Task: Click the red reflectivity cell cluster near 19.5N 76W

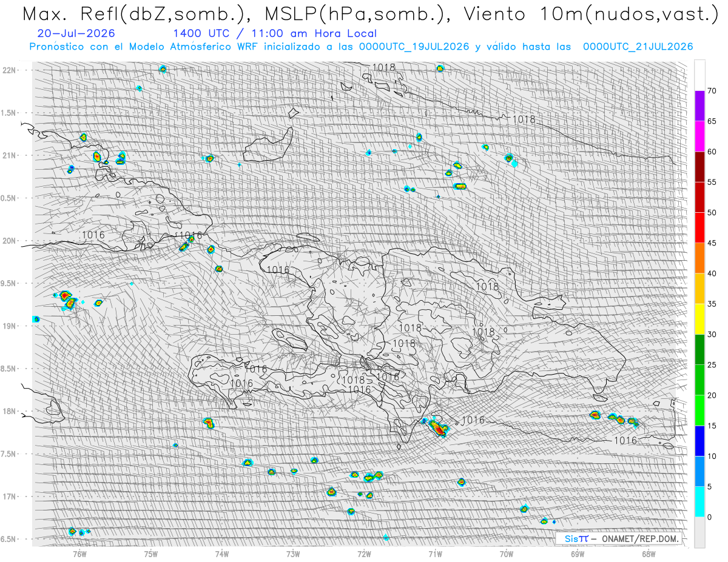Action: (x=67, y=299)
